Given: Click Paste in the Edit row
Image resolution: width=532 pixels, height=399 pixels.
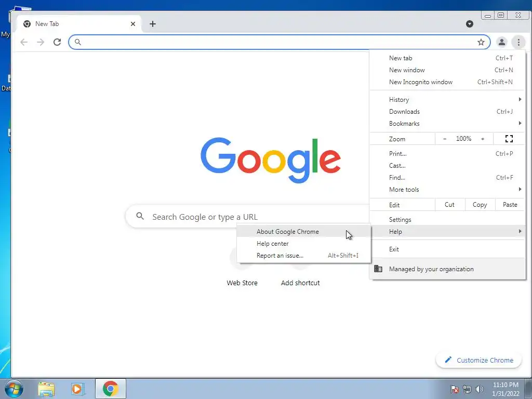Looking at the screenshot, I should coord(510,205).
